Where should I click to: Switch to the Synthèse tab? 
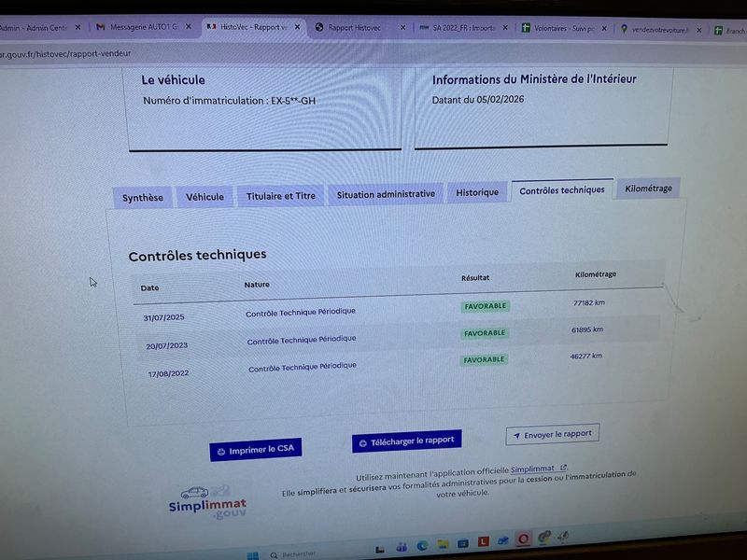click(142, 197)
